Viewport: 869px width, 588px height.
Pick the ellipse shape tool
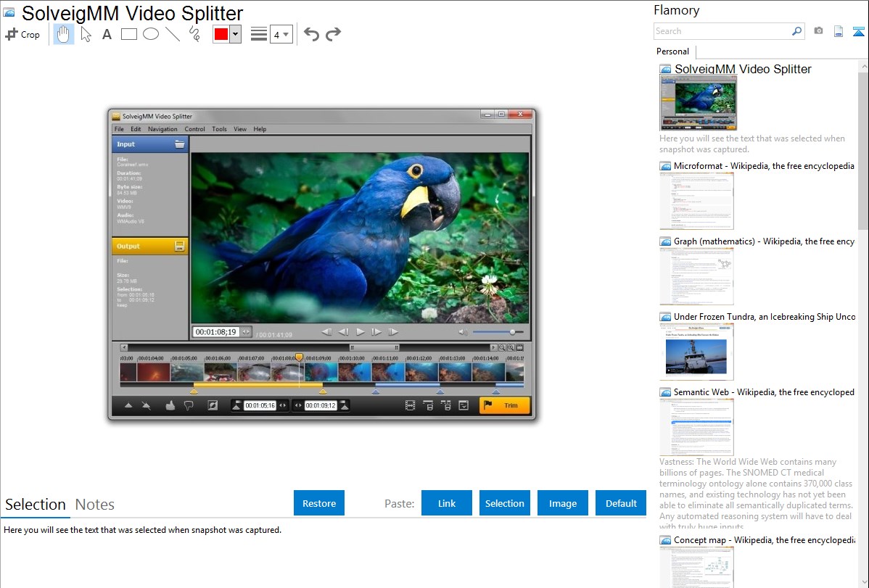coord(150,34)
